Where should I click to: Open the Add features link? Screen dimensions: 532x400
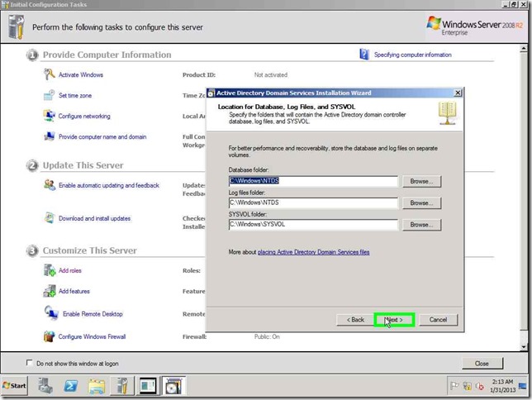click(74, 292)
